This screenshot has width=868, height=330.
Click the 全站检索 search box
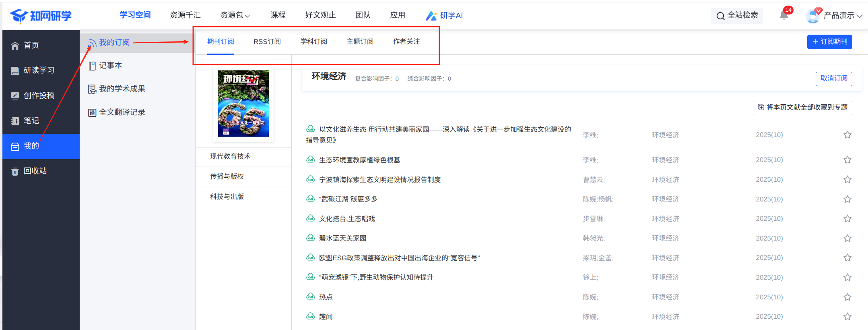(x=737, y=16)
